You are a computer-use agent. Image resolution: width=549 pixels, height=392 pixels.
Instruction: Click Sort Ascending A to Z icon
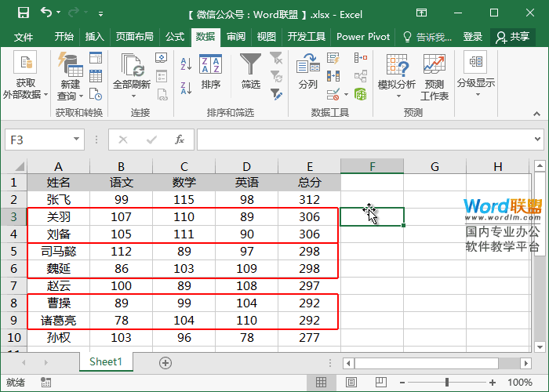point(185,60)
